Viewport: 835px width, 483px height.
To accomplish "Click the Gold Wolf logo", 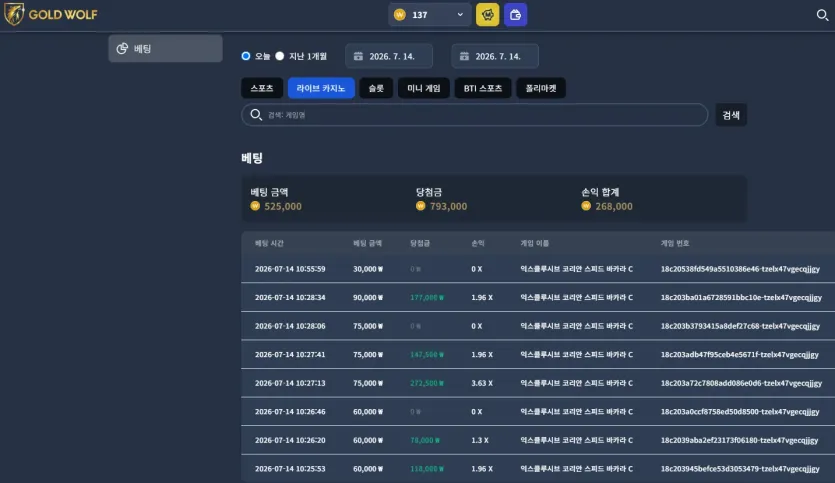I will [51, 14].
